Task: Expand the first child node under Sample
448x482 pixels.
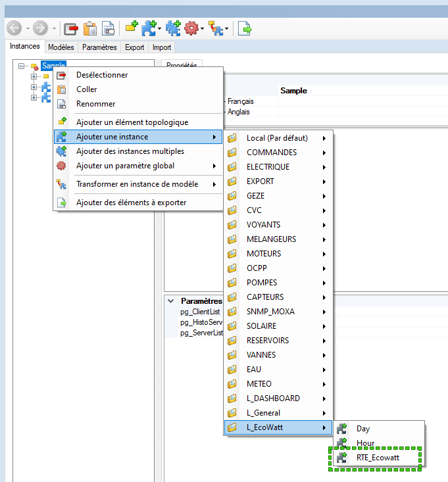Action: (34, 76)
